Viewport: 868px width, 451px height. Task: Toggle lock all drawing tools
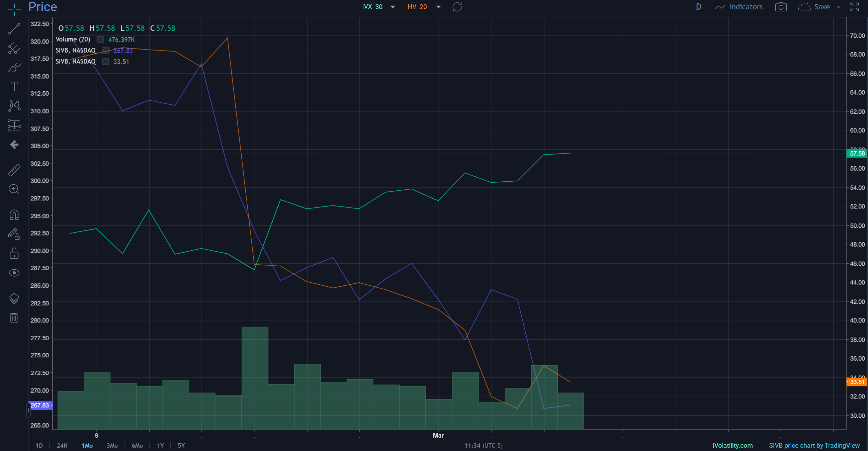point(14,253)
